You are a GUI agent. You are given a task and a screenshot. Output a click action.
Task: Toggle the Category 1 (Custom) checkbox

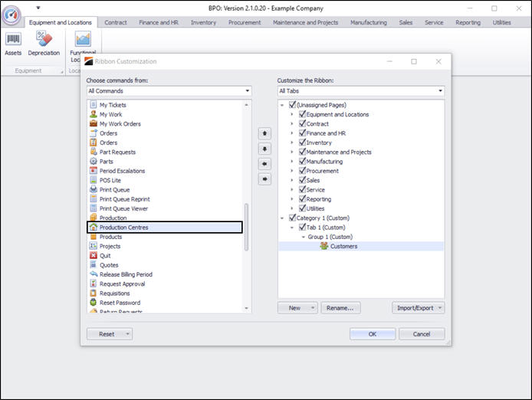[x=292, y=218]
